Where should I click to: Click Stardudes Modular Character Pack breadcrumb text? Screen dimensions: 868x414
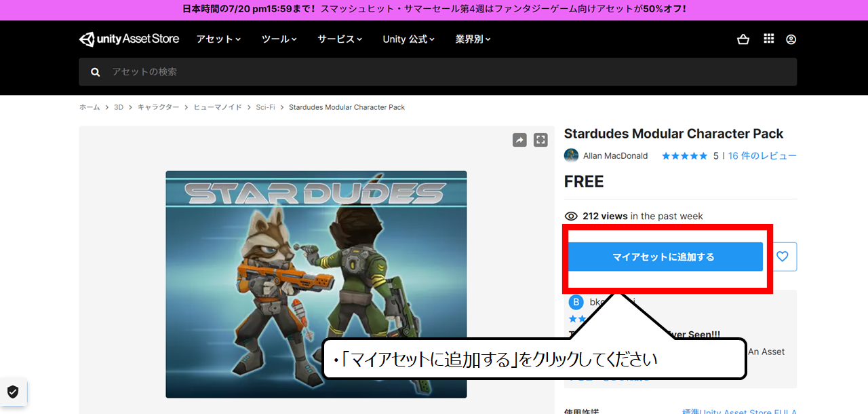(347, 107)
